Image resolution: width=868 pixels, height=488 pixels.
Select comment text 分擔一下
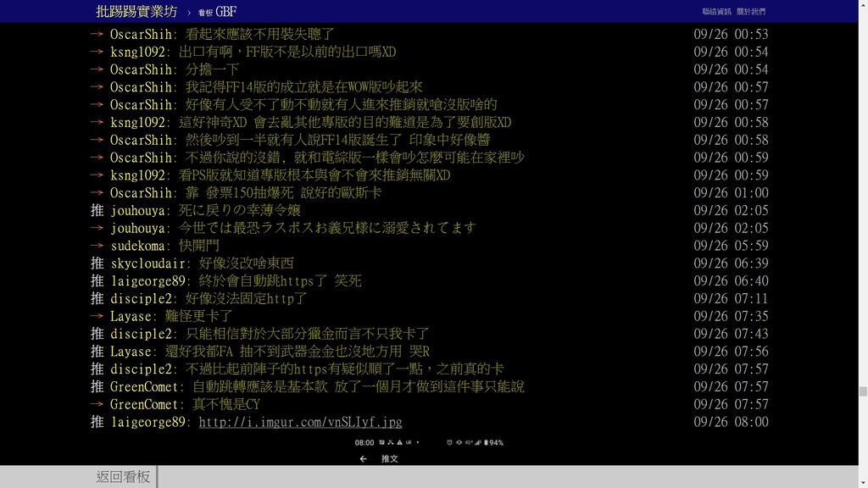212,69
